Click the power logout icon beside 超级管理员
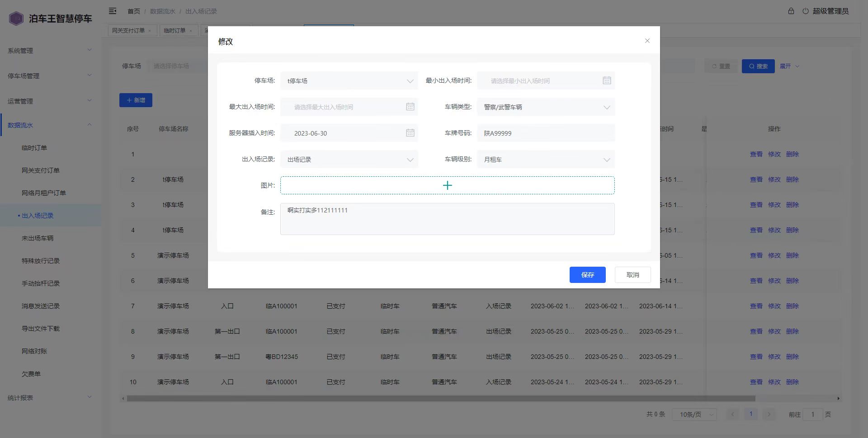The image size is (868, 438). point(806,11)
